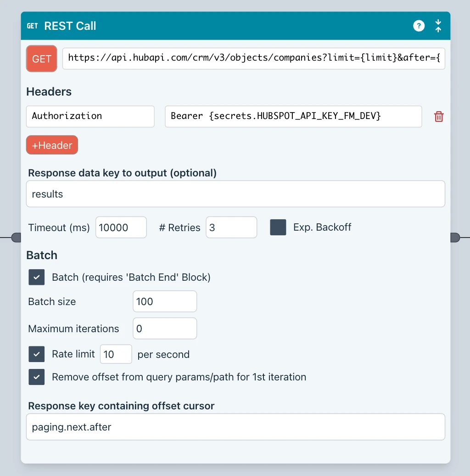The width and height of the screenshot is (470, 476).
Task: Open the GET method selector button
Action: pyautogui.click(x=42, y=59)
